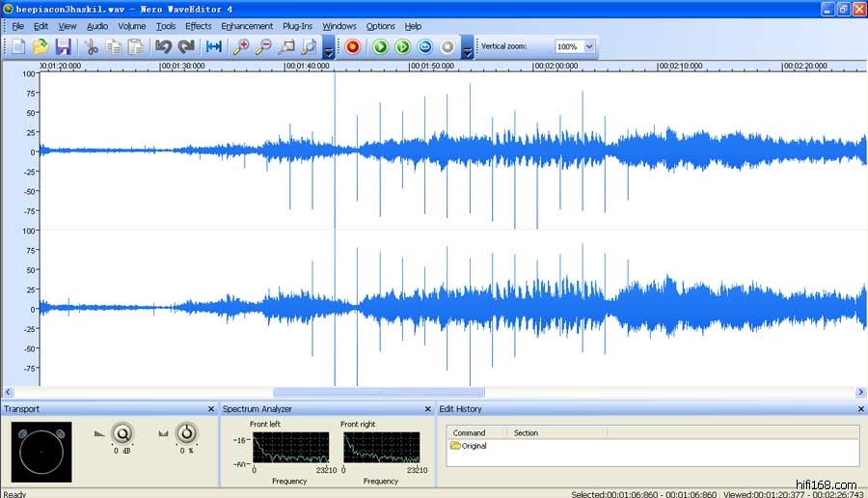
Task: Cut selection with the scissors icon
Action: [x=92, y=46]
